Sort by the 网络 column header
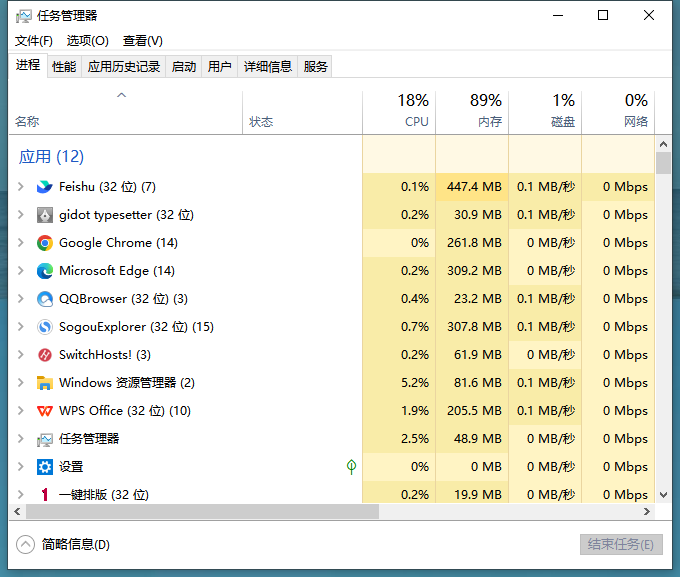The image size is (680, 577). pyautogui.click(x=618, y=112)
